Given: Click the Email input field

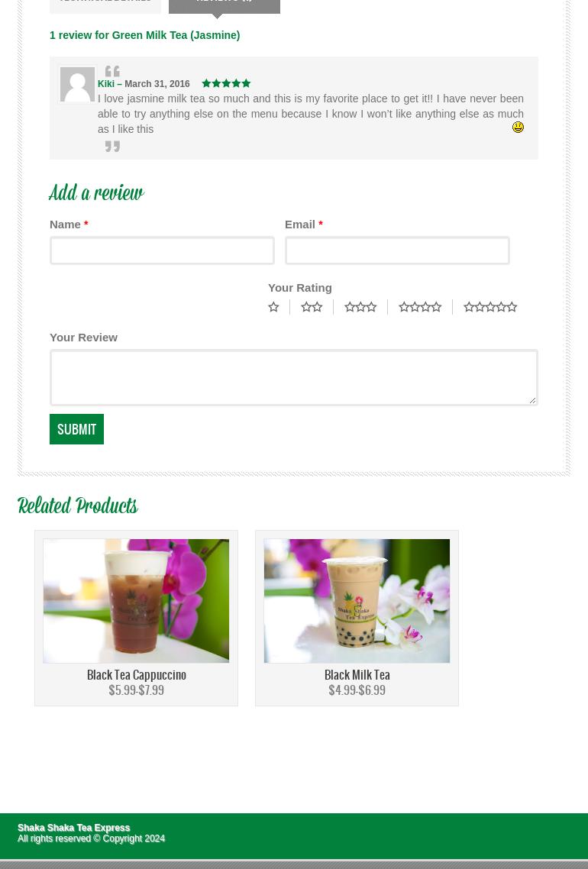Looking at the screenshot, I should click(x=397, y=250).
